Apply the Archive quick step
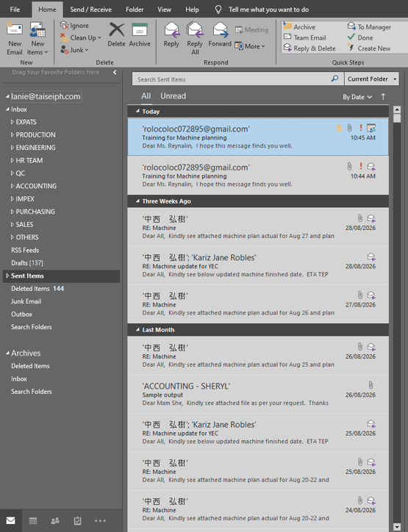 click(299, 26)
